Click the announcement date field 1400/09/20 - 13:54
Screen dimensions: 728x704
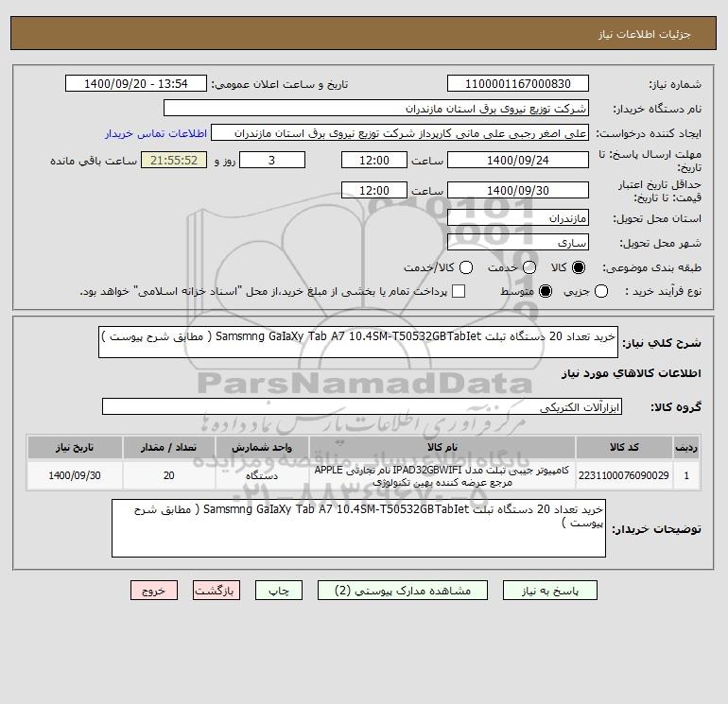(136, 83)
